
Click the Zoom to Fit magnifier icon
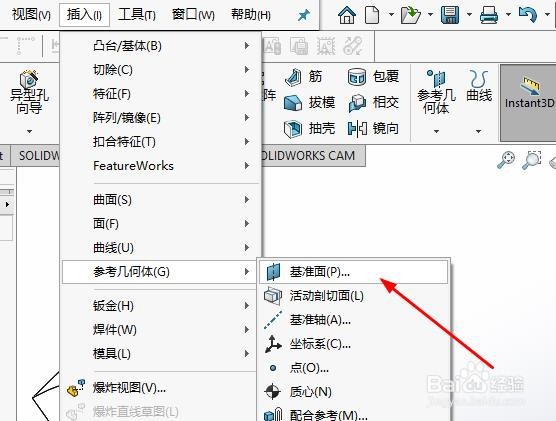[x=506, y=160]
